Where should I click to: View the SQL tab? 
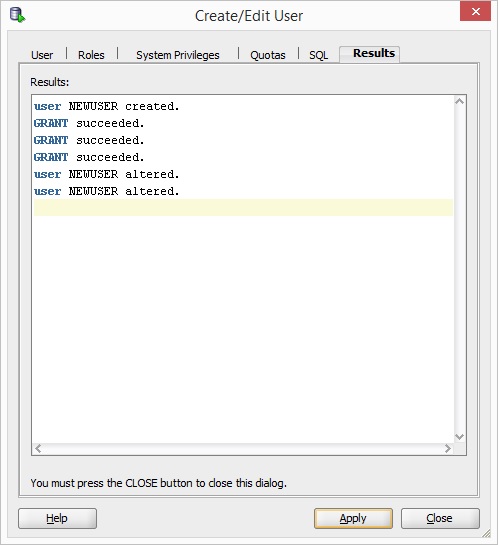pos(319,55)
